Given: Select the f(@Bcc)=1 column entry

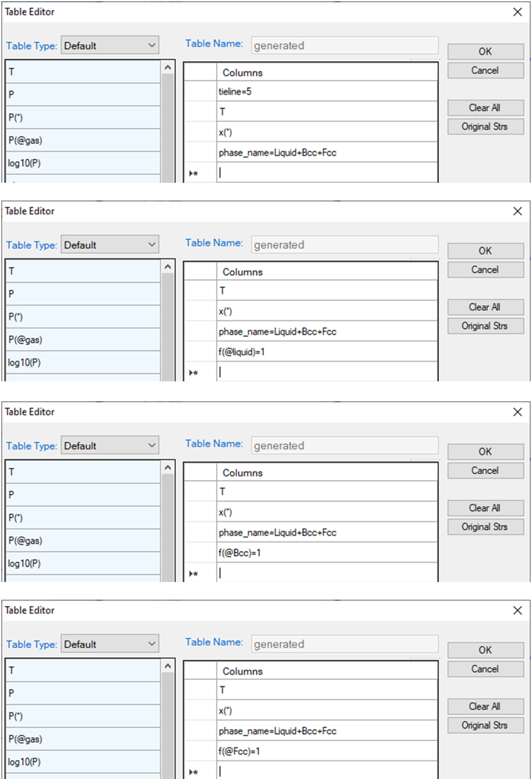Looking at the screenshot, I should [x=326, y=553].
